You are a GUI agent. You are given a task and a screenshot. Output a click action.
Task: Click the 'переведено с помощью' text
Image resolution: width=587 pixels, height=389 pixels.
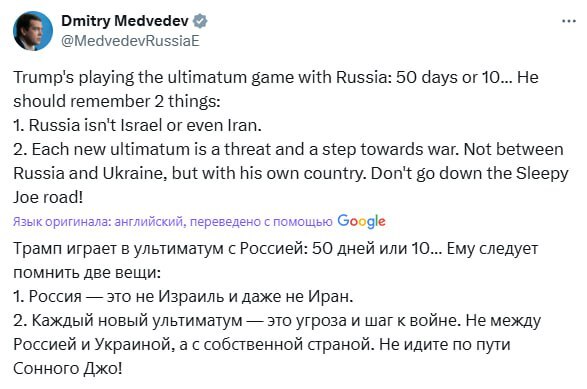261,222
